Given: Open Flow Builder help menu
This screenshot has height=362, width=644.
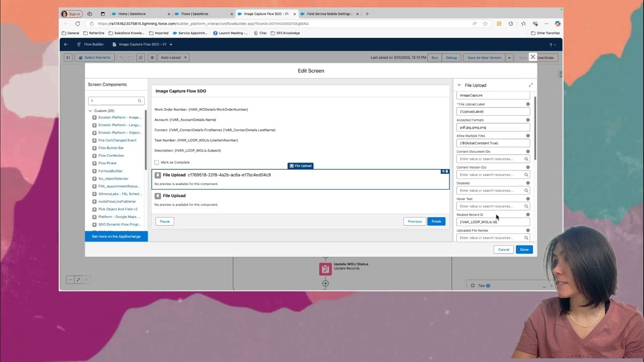Looking at the screenshot, I should [551, 45].
